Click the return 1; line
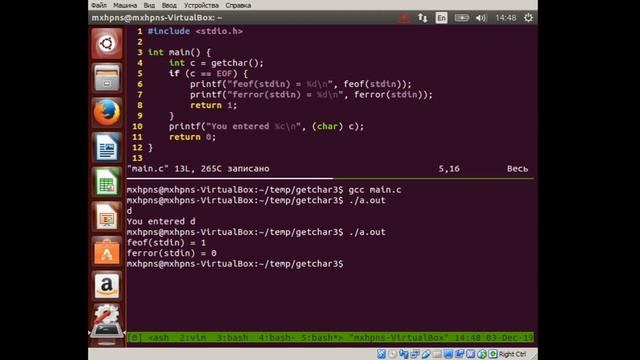 pyautogui.click(x=213, y=105)
